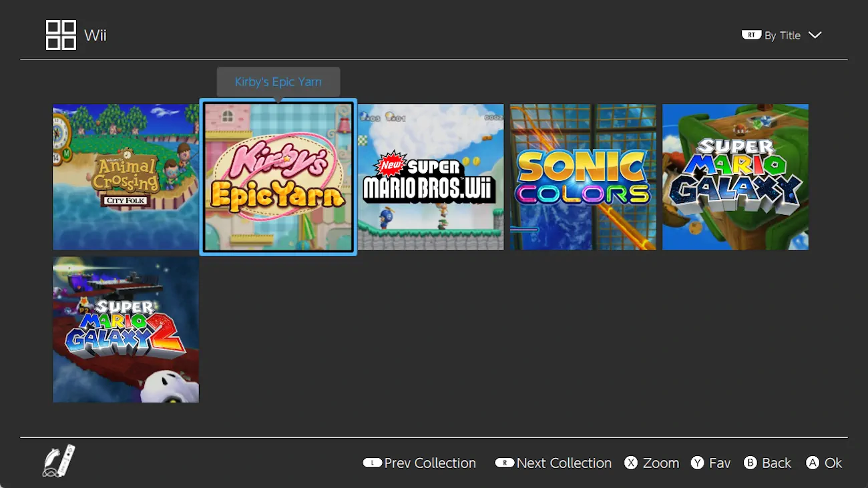Click the A button icon for Ok
Image resolution: width=868 pixels, height=488 pixels.
pyautogui.click(x=813, y=463)
